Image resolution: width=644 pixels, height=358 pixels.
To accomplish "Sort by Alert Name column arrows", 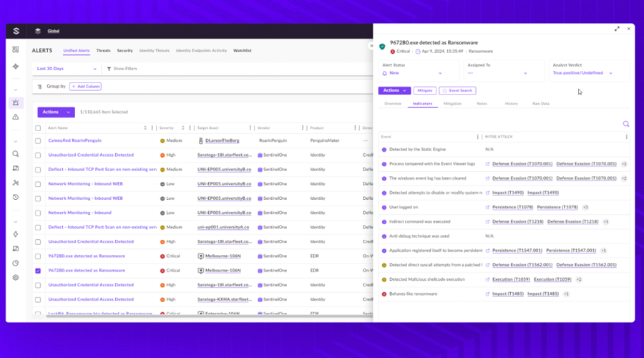I will (145, 128).
